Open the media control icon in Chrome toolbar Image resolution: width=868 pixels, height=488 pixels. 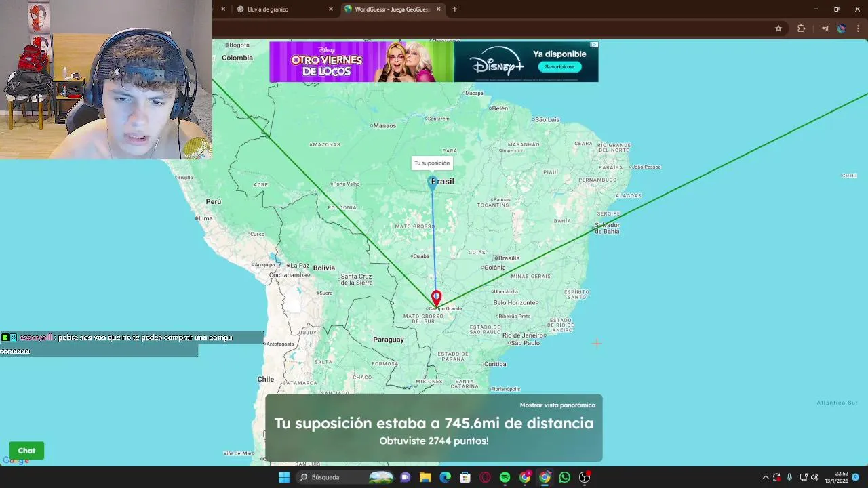(825, 28)
